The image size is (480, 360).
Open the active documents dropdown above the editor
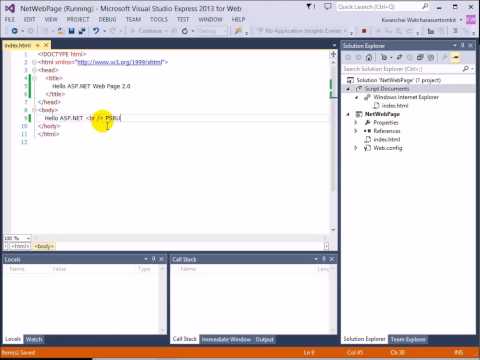click(x=334, y=45)
